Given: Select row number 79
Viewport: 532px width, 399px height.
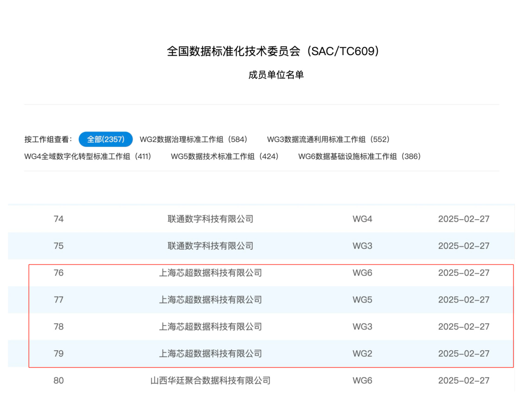Looking at the screenshot, I should coord(58,354).
